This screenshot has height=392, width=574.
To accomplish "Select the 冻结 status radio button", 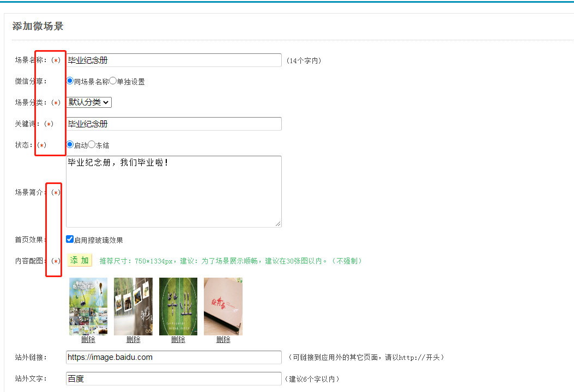I will click(92, 144).
